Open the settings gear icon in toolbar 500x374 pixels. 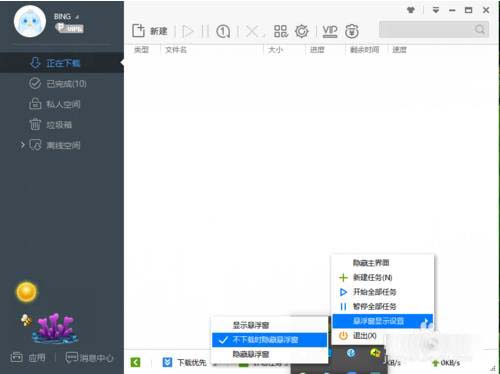pyautogui.click(x=302, y=31)
